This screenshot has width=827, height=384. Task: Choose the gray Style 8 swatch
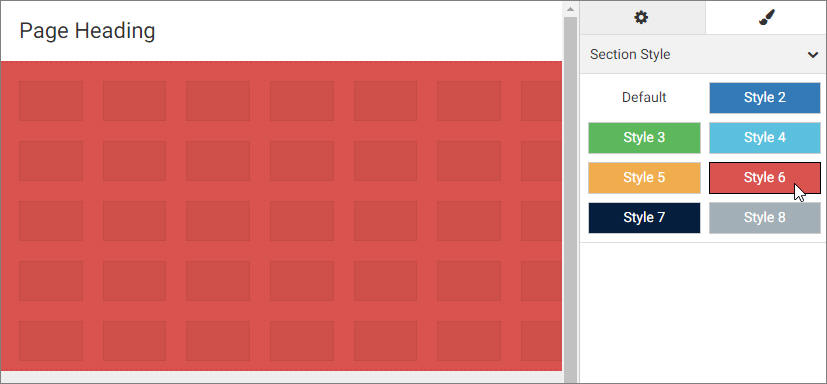coord(765,218)
